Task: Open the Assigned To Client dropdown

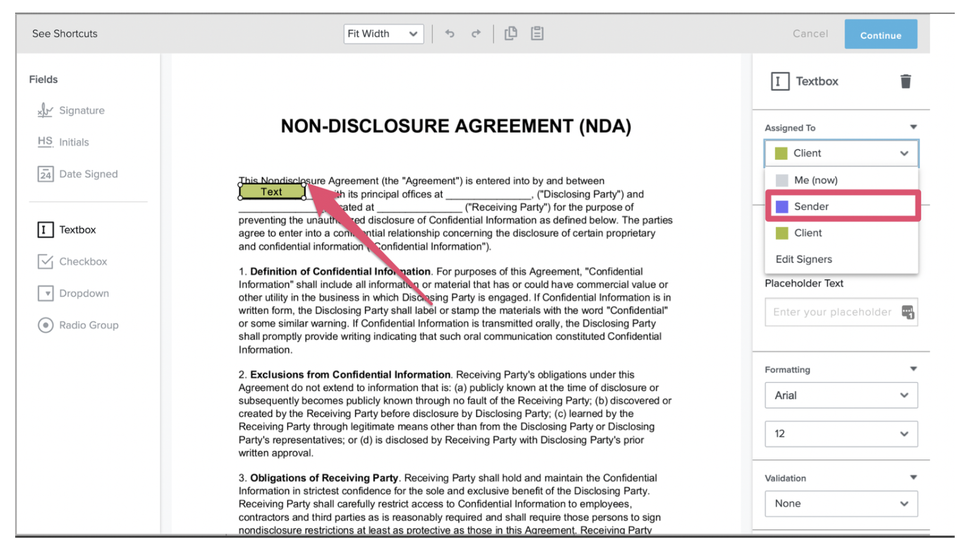Action: coord(841,153)
